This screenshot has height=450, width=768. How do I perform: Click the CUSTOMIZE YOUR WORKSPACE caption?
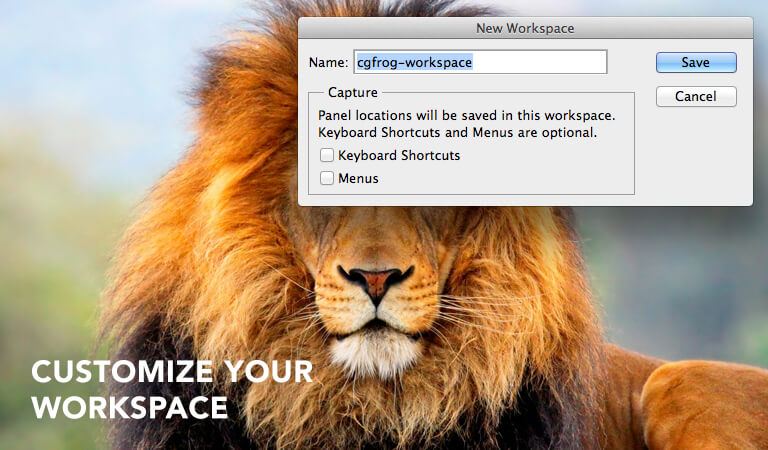[172, 390]
